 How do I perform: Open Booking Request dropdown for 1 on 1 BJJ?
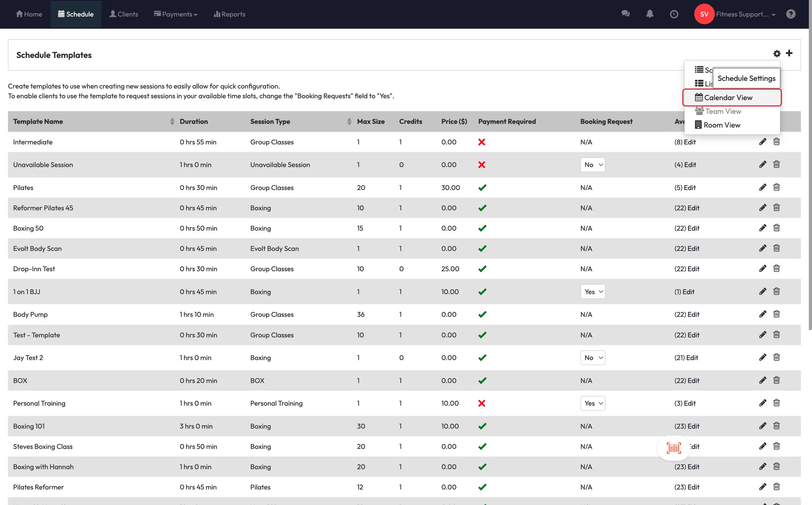(593, 292)
